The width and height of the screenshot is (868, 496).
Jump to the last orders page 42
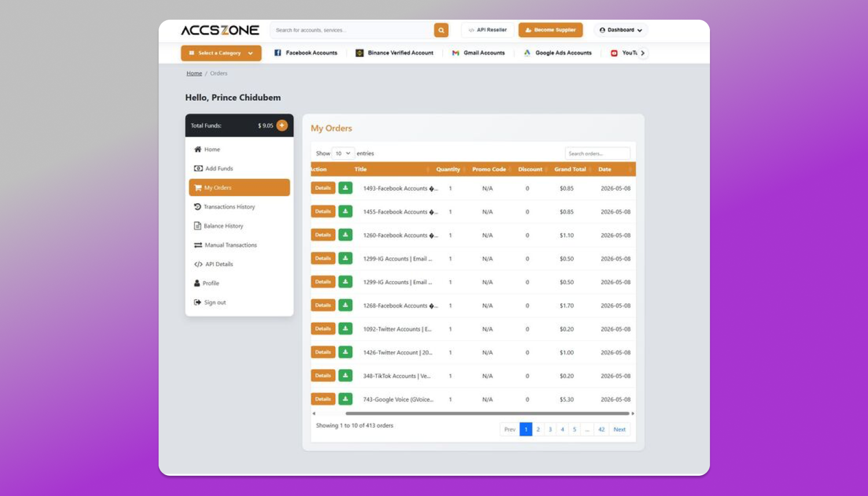(x=601, y=429)
